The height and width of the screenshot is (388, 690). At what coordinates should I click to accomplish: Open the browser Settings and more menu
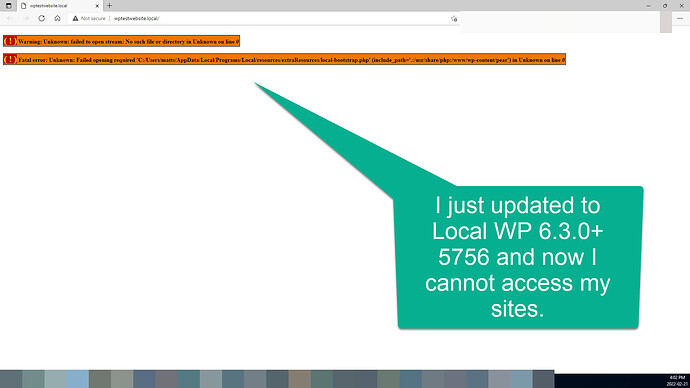(679, 18)
